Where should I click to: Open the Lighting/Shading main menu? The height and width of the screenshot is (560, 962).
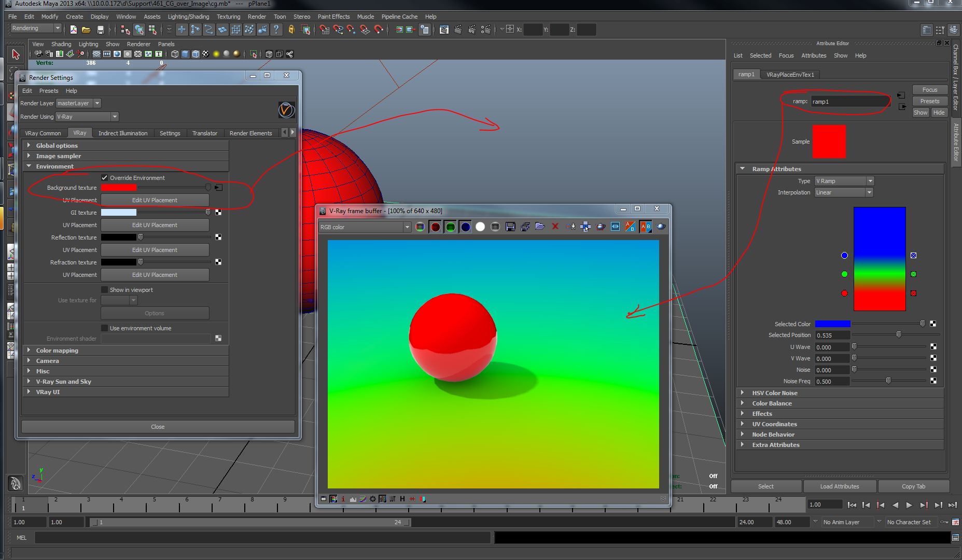188,17
